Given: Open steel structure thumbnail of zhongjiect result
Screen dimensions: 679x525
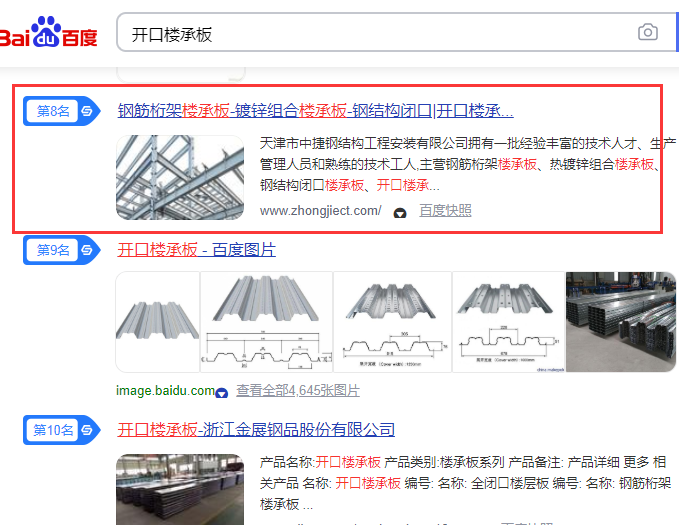Looking at the screenshot, I should click(x=180, y=177).
